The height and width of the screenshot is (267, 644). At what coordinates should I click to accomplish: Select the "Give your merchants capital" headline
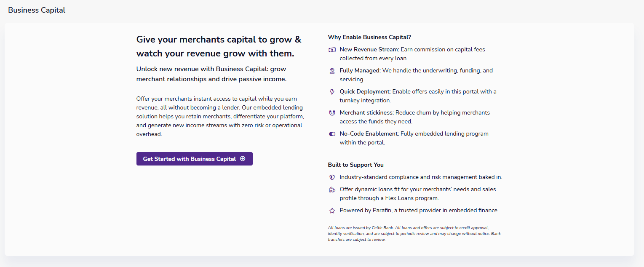click(219, 46)
